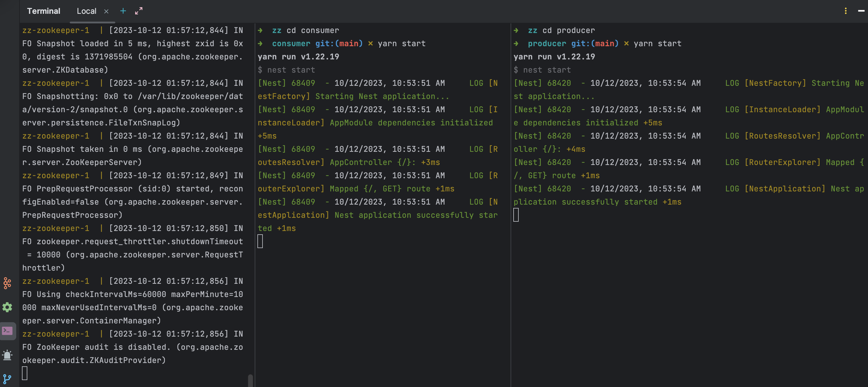Expand terminal to full size with arrows icon
Viewport: 868px width, 387px height.
pos(138,11)
